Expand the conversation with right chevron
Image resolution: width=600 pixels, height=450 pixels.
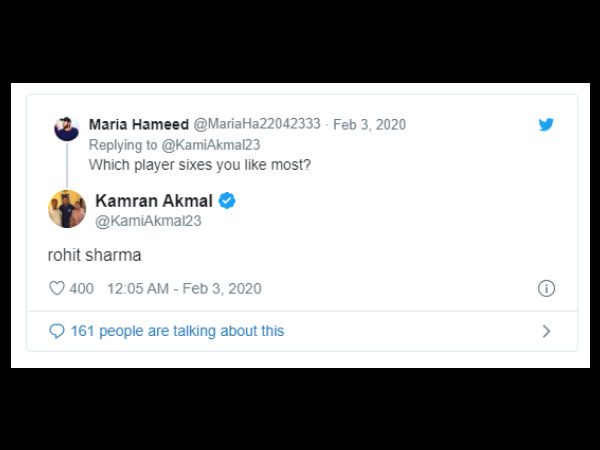[546, 331]
